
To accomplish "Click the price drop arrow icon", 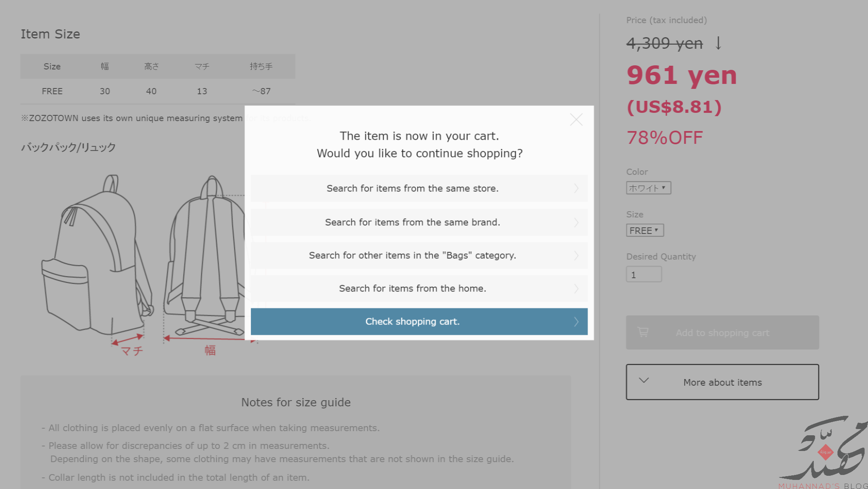I will tap(718, 43).
